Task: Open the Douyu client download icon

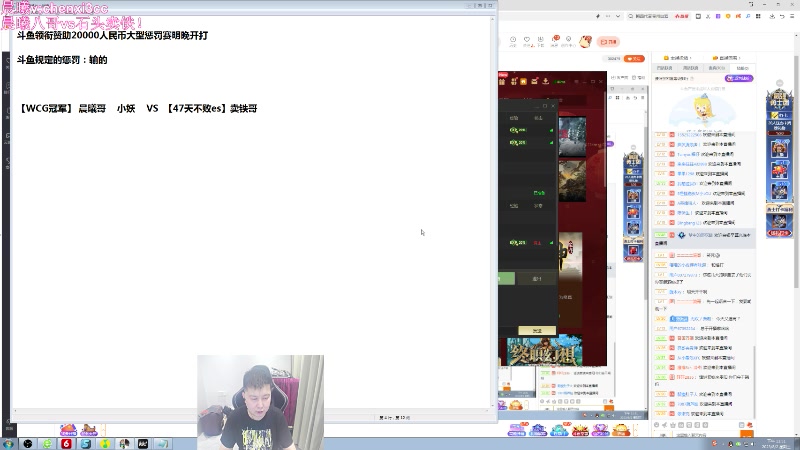Action: click(x=541, y=41)
